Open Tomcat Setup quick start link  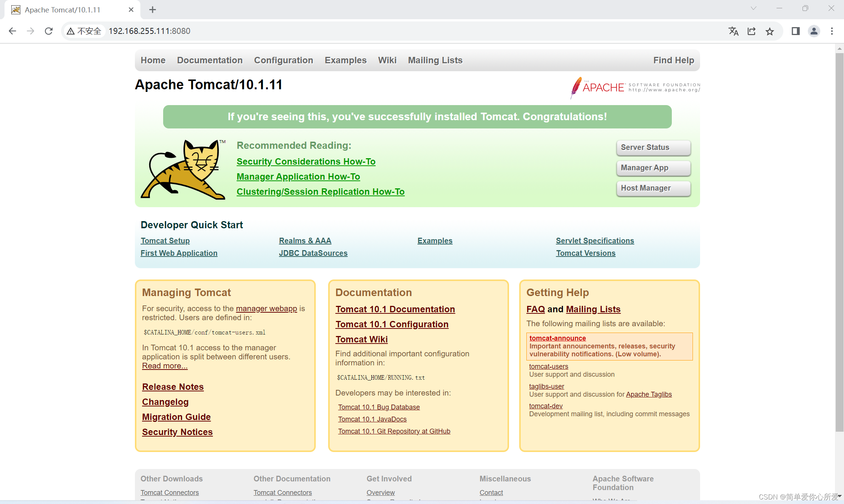pos(165,241)
